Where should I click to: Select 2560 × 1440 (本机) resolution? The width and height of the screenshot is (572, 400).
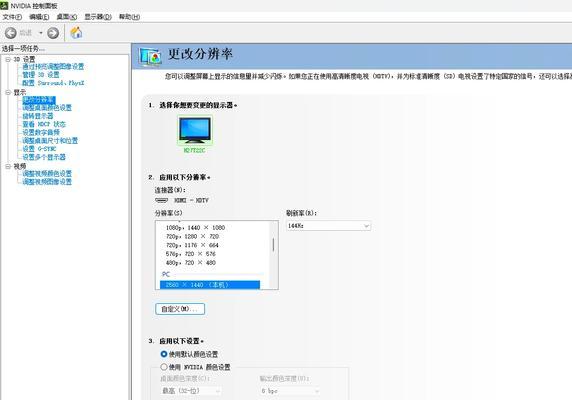click(x=210, y=285)
